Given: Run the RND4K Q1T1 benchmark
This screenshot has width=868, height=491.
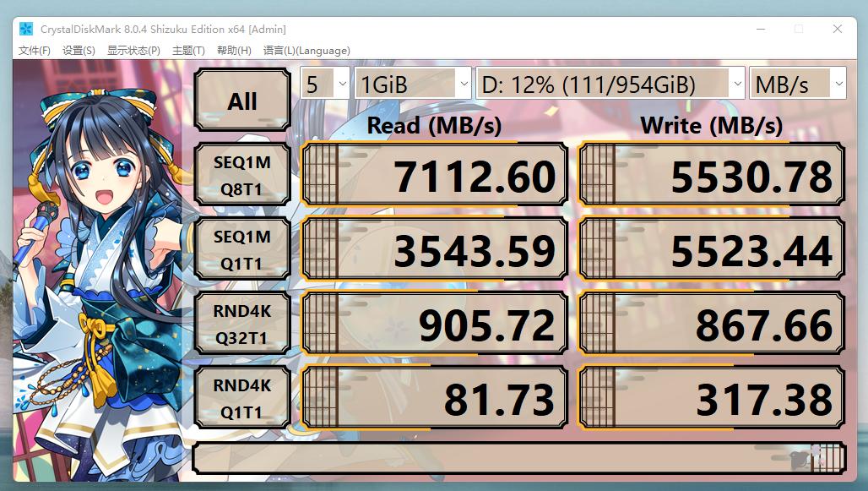Looking at the screenshot, I should 242,398.
